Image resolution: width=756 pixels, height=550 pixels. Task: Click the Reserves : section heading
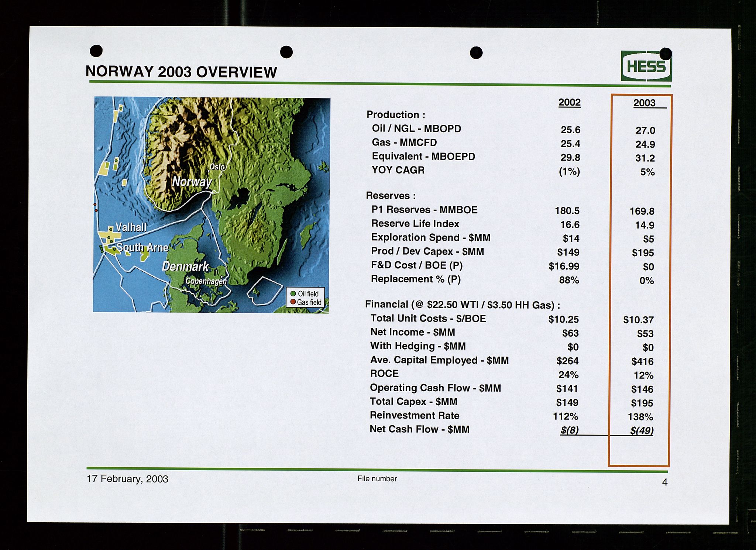391,196
